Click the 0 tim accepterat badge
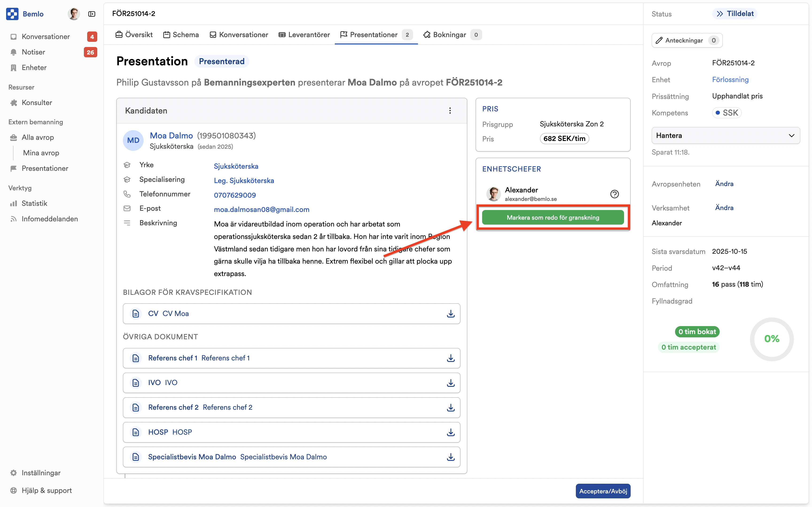The width and height of the screenshot is (812, 507). (689, 347)
